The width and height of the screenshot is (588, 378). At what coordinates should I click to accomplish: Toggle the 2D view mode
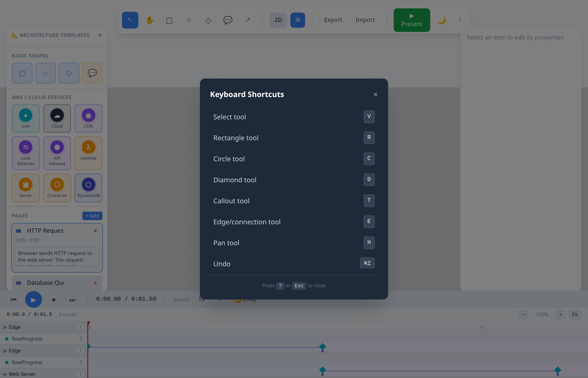coord(278,20)
